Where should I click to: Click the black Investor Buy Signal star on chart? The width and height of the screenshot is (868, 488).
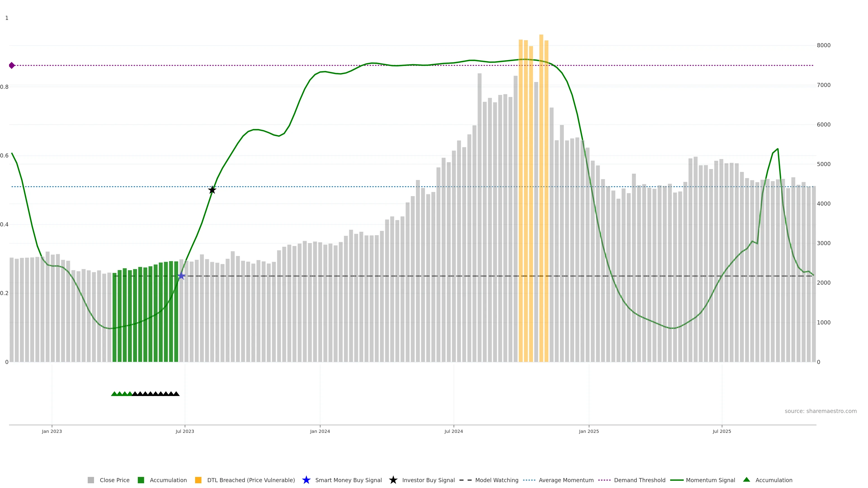(x=212, y=190)
